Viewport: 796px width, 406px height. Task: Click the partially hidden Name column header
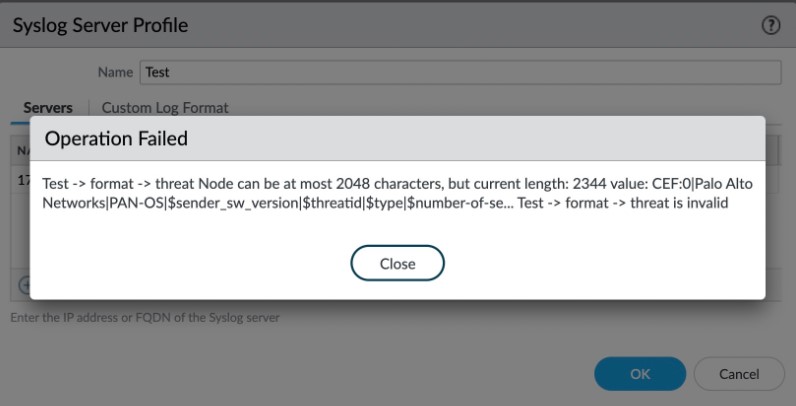(21, 151)
